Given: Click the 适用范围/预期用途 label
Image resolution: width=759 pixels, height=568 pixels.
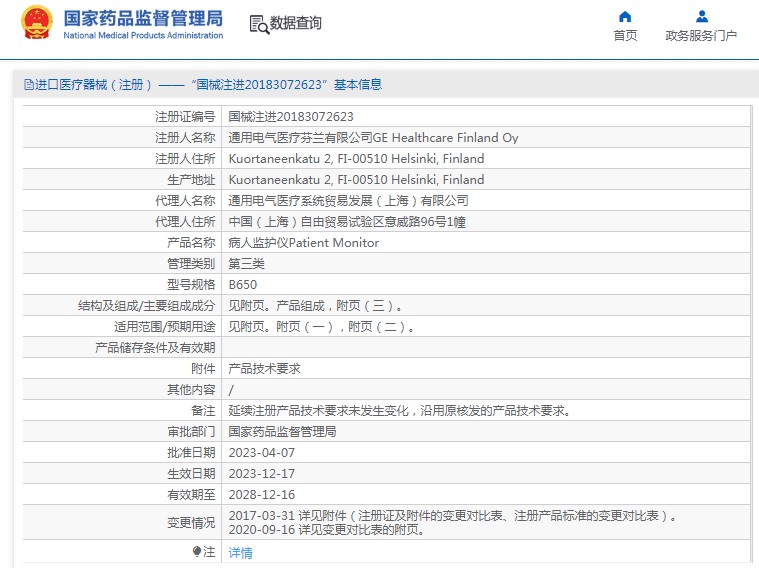Looking at the screenshot, I should tap(165, 327).
